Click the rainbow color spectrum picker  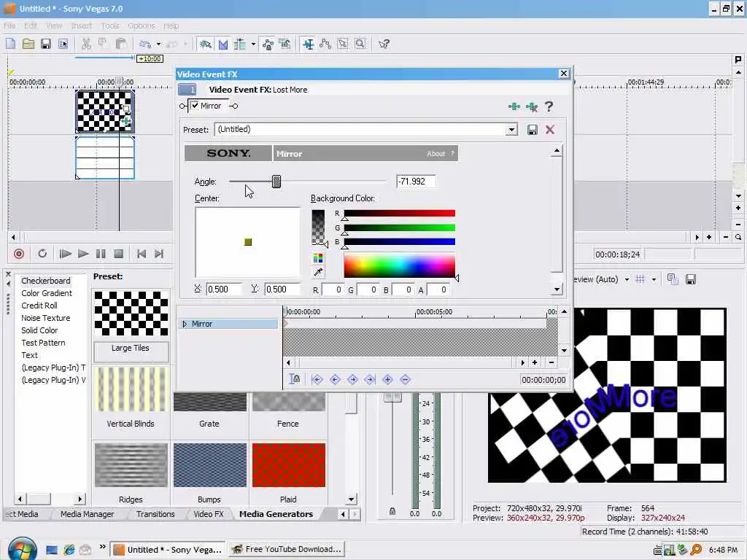(399, 265)
